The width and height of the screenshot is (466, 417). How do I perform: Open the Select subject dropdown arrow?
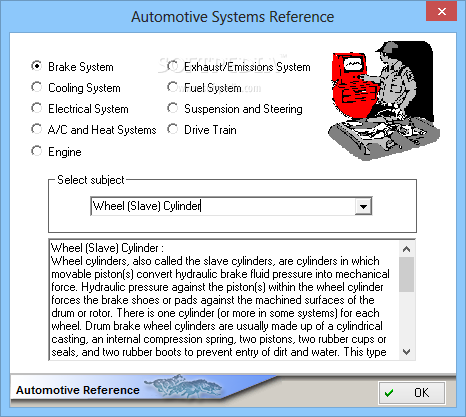(x=363, y=206)
